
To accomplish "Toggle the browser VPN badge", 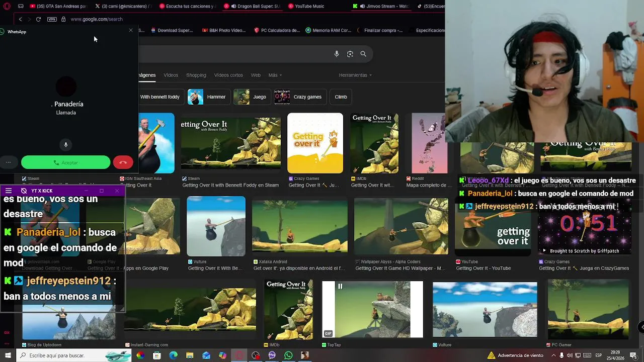I will pyautogui.click(x=52, y=19).
